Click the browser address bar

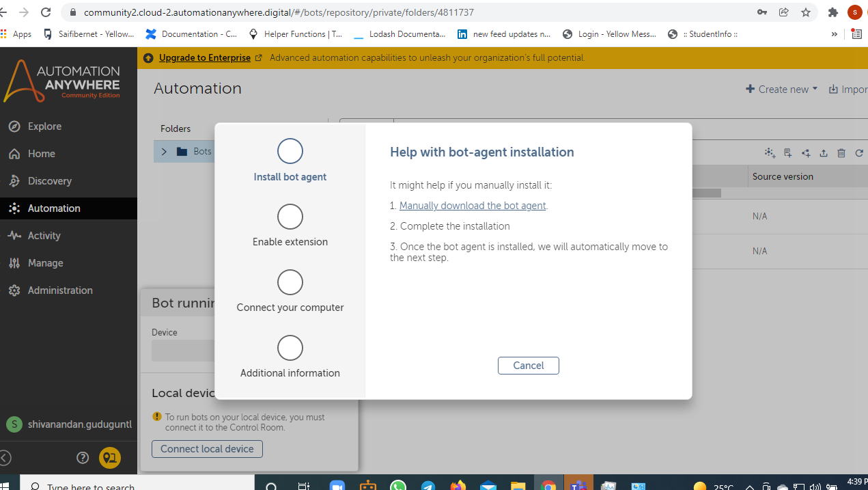(x=410, y=12)
